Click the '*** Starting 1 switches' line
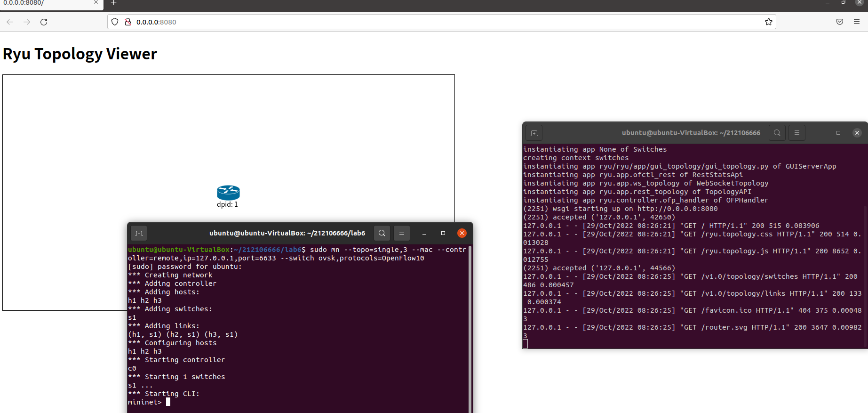This screenshot has height=413, width=868. [x=176, y=377]
